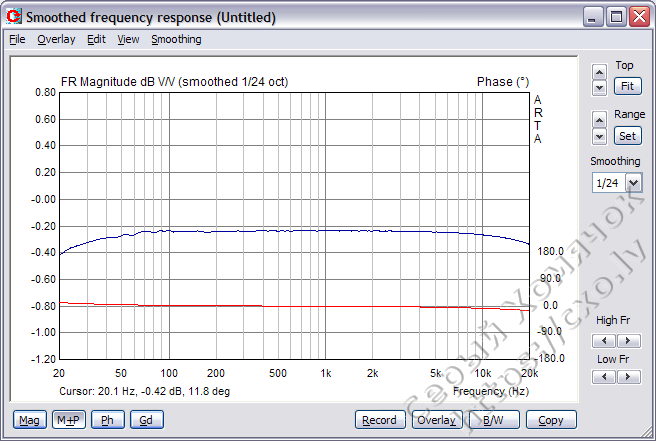
Task: Lower graph top with Top down arrow
Action: pyautogui.click(x=600, y=88)
